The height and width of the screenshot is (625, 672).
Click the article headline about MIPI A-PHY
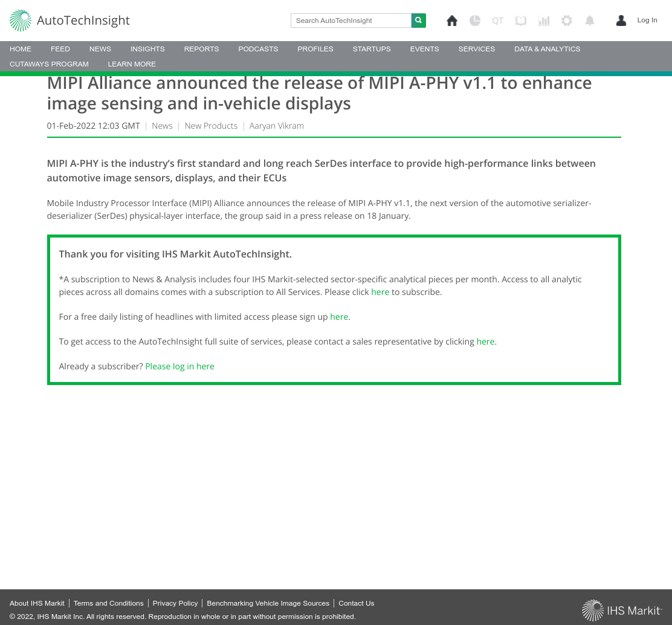pos(319,94)
